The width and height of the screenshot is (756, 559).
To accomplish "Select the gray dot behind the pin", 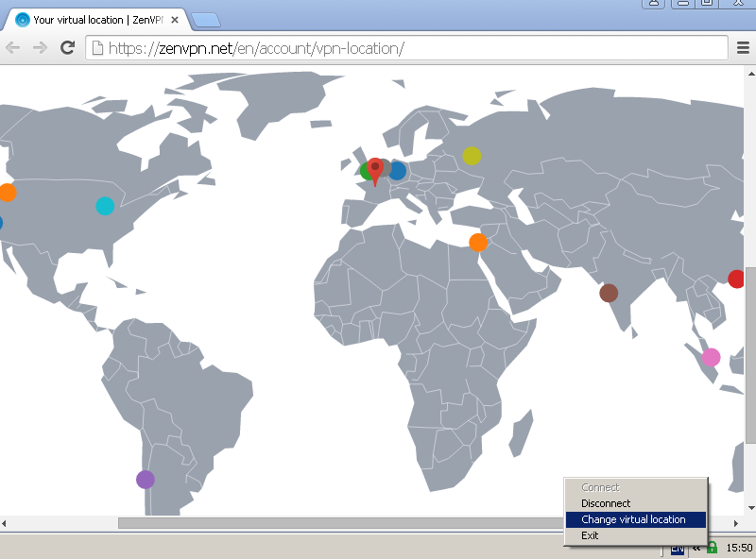I will (387, 167).
